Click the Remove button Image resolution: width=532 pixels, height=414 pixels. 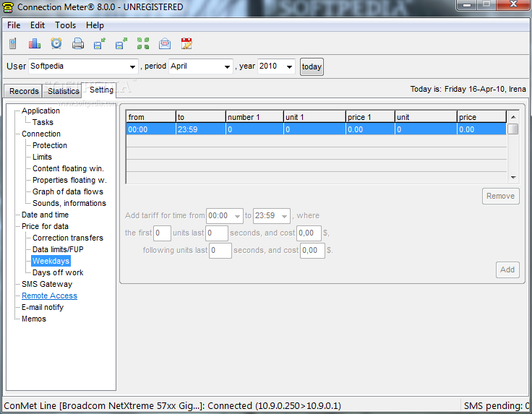(x=500, y=196)
